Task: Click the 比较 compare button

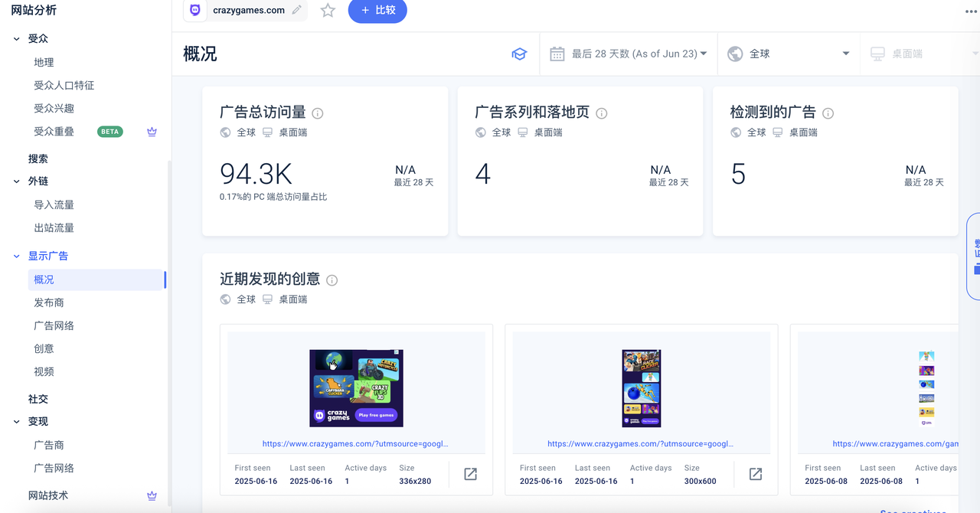Action: pyautogui.click(x=377, y=11)
